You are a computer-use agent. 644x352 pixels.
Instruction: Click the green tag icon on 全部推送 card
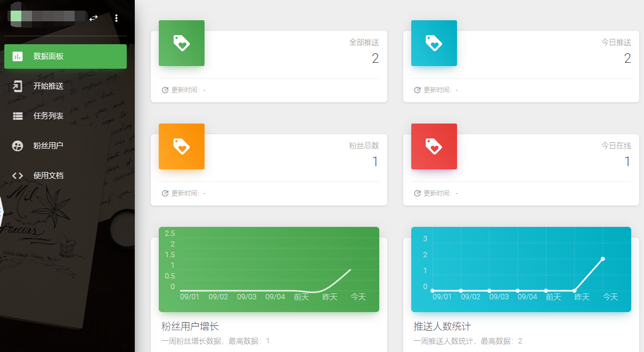pos(181,43)
